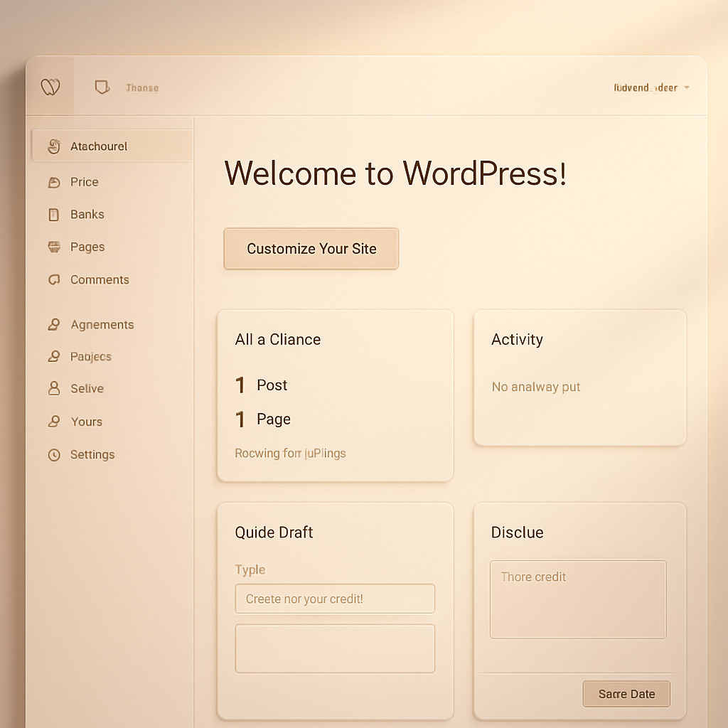Open the ludvend_ideer account dropdown arrow

[687, 87]
